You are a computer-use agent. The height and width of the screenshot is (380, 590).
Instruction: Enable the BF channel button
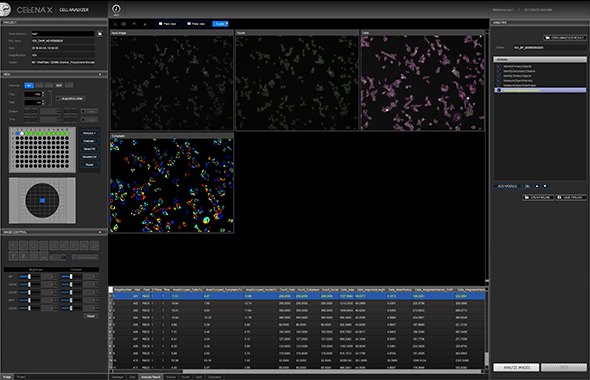[29, 85]
